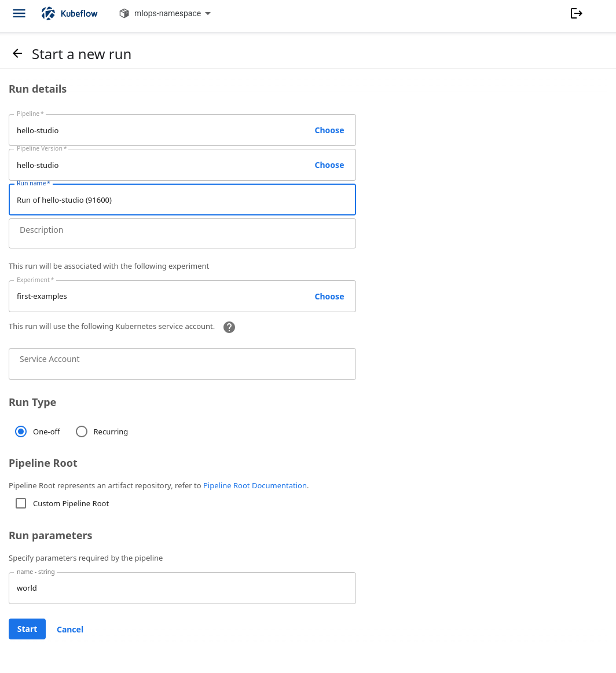This screenshot has width=616, height=673.
Task: Go back using the arrow icon
Action: click(17, 54)
